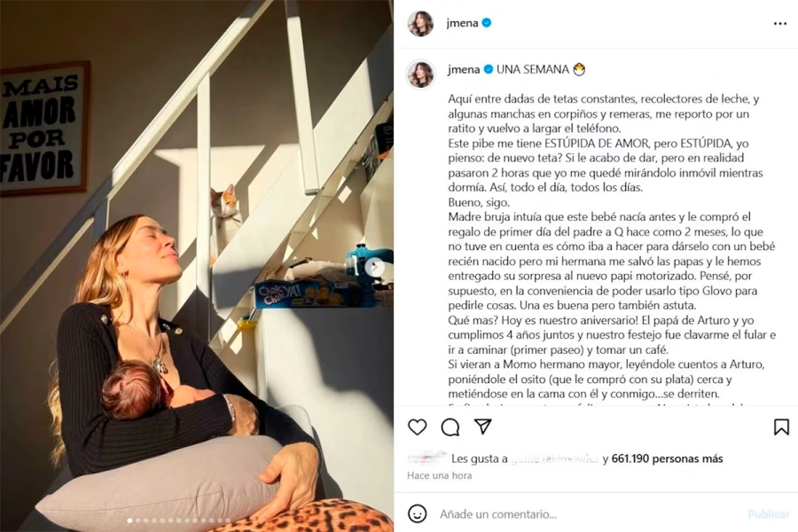Go to next photo with carousel arrow
The height and width of the screenshot is (532, 798).
375,266
